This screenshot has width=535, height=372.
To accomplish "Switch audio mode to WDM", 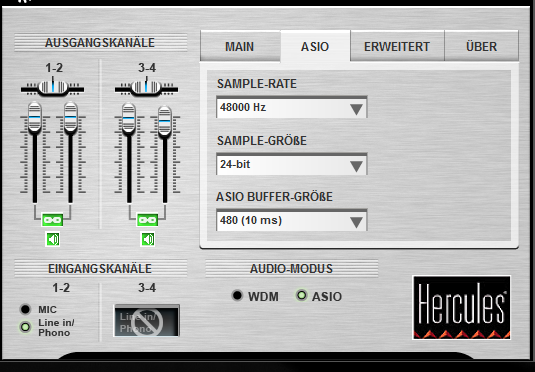I will click(237, 296).
